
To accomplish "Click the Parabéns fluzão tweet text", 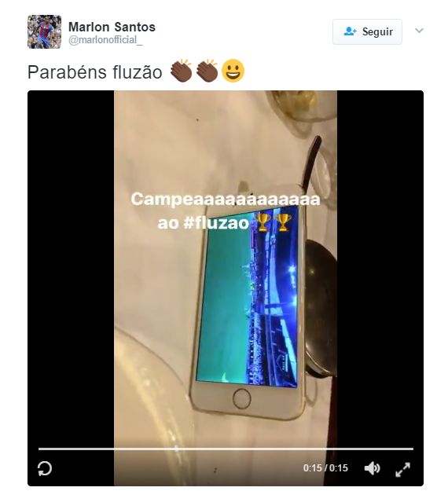I will 94,72.
